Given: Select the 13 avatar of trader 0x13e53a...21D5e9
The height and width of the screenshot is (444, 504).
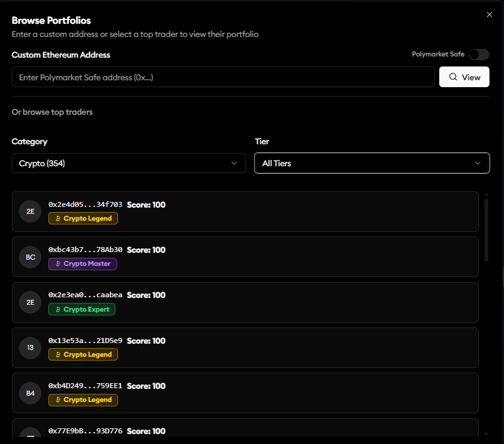Looking at the screenshot, I should pyautogui.click(x=30, y=347).
